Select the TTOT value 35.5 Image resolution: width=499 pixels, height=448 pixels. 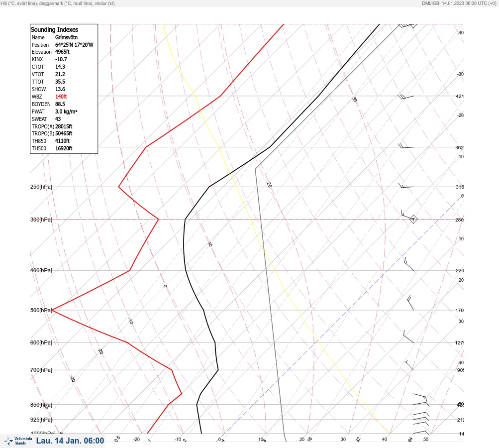coord(60,82)
